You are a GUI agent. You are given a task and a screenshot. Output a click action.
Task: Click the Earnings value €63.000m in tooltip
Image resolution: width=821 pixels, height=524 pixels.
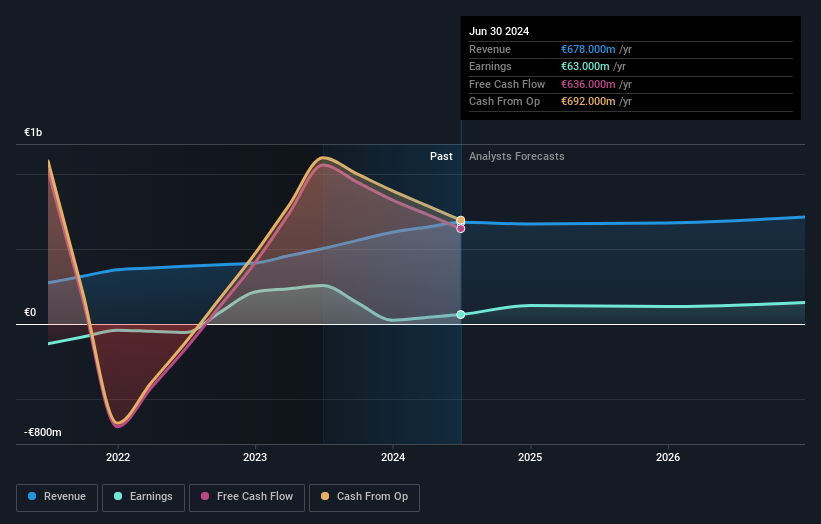[x=585, y=66]
